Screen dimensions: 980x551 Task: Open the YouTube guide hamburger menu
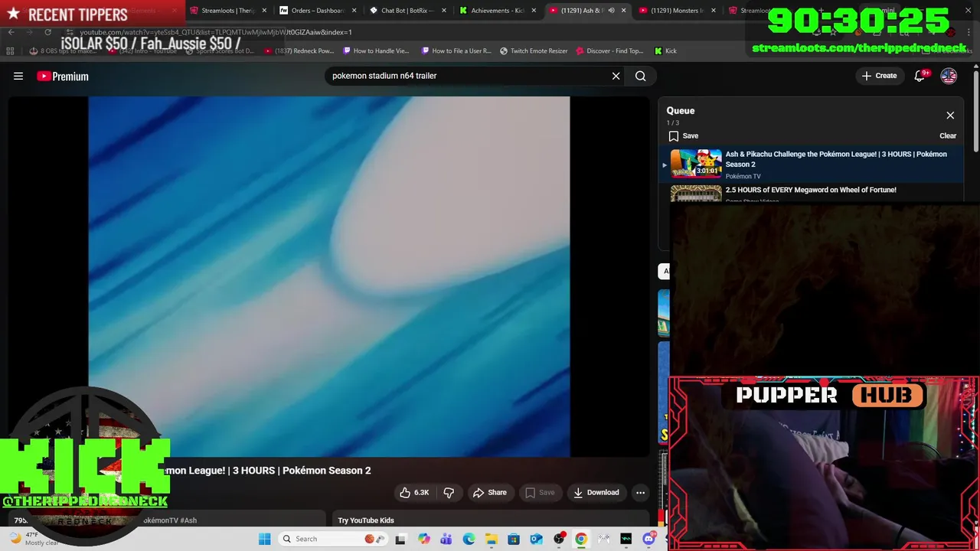(x=18, y=76)
